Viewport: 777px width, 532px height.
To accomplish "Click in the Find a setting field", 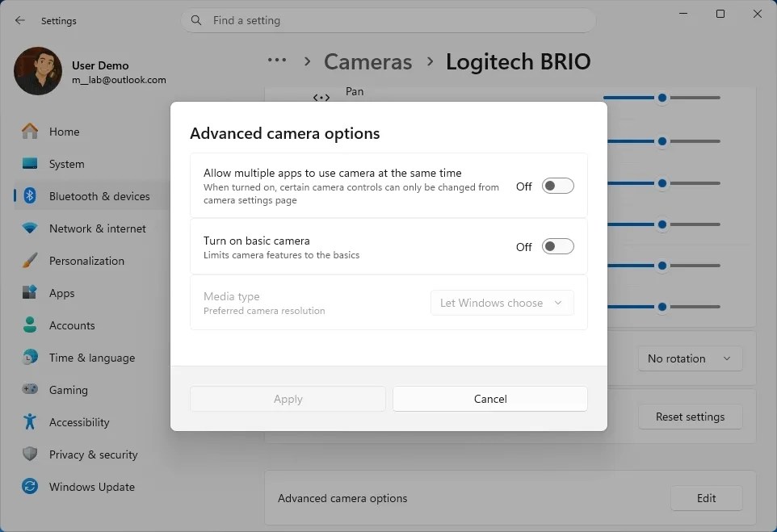I will point(388,20).
